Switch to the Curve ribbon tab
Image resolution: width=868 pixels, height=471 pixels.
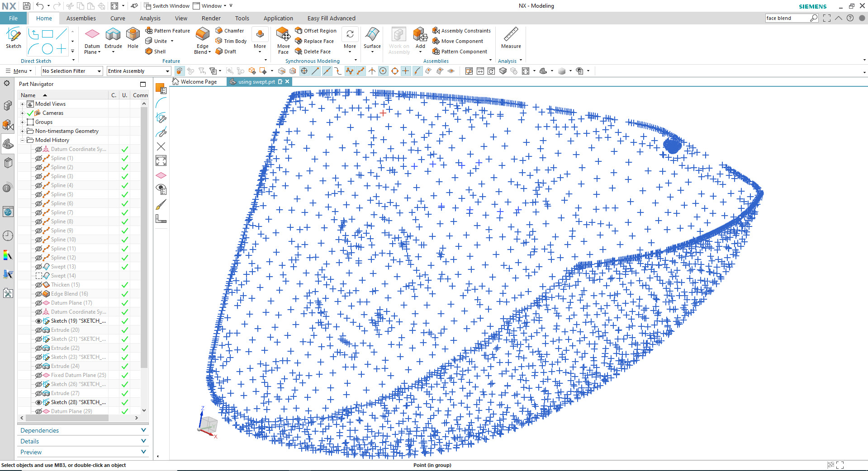pos(118,19)
